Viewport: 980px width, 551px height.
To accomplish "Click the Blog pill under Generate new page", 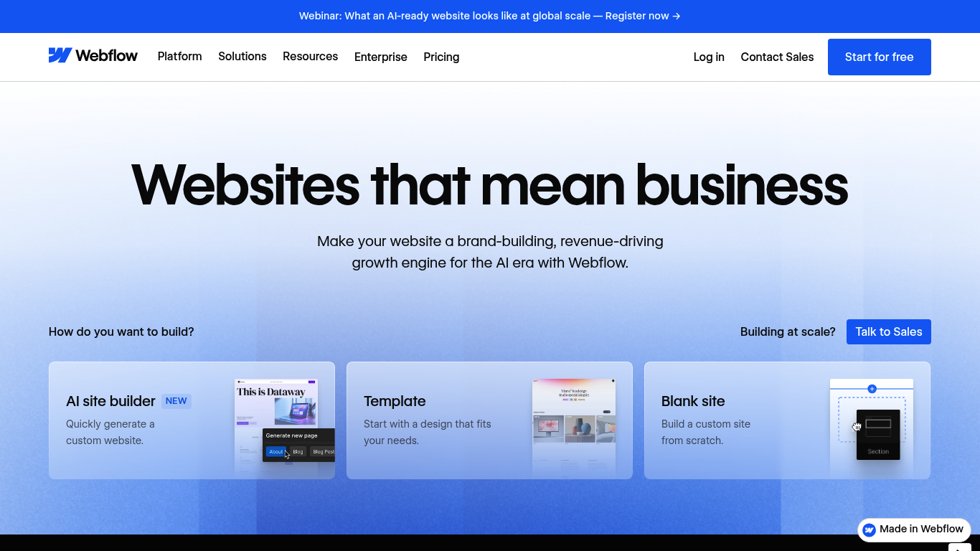I will (297, 451).
